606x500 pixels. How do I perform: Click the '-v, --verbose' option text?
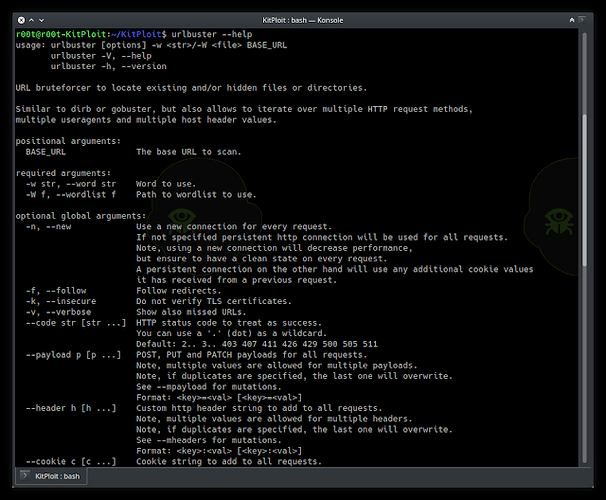tap(58, 312)
